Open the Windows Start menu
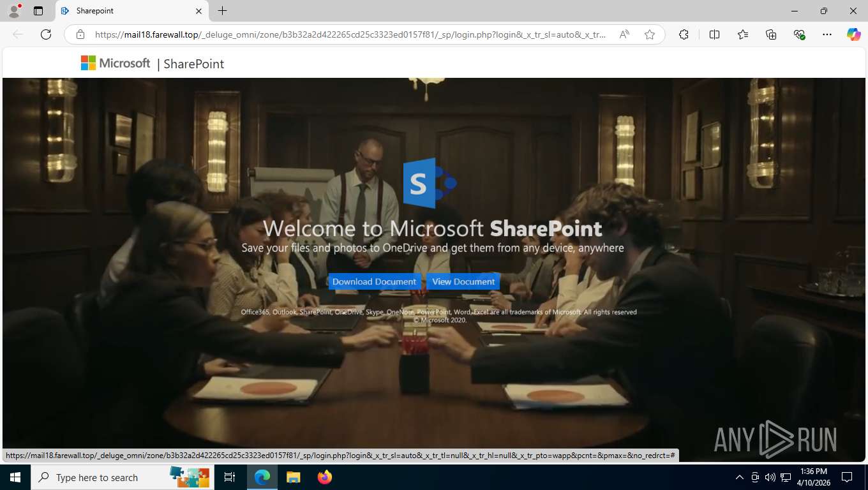Screen dimensions: 868x490 coord(15,477)
